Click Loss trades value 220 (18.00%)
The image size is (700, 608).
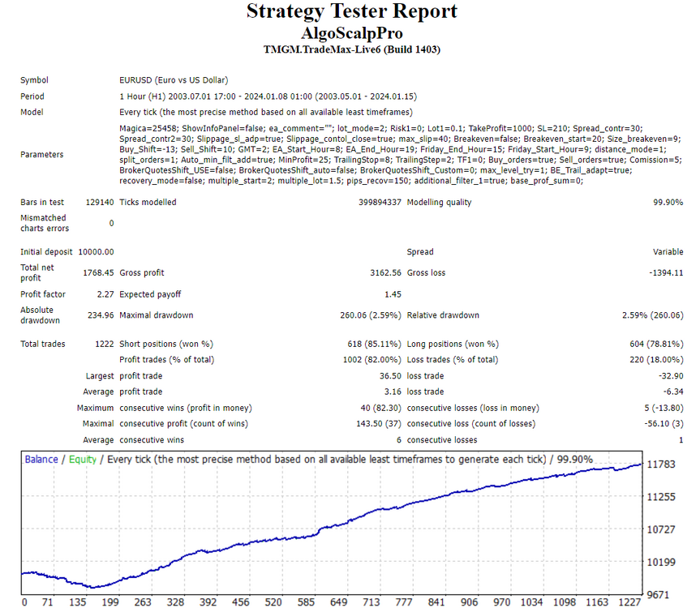point(656,360)
